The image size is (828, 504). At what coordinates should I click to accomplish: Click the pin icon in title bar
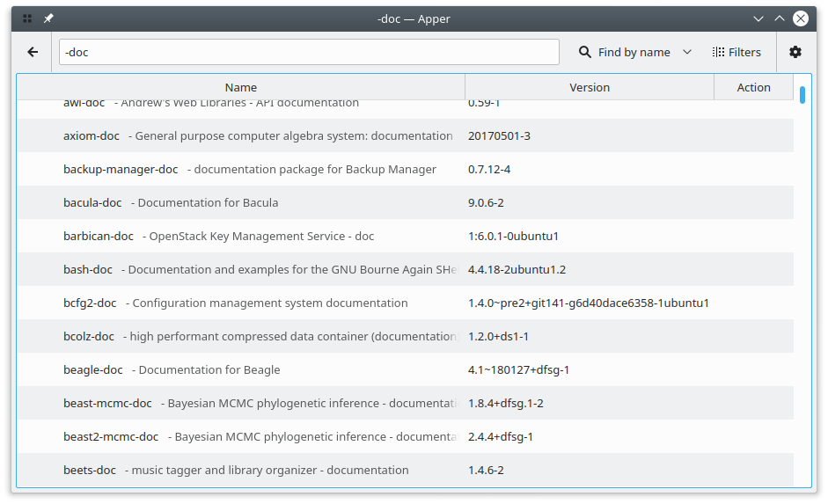coord(48,18)
